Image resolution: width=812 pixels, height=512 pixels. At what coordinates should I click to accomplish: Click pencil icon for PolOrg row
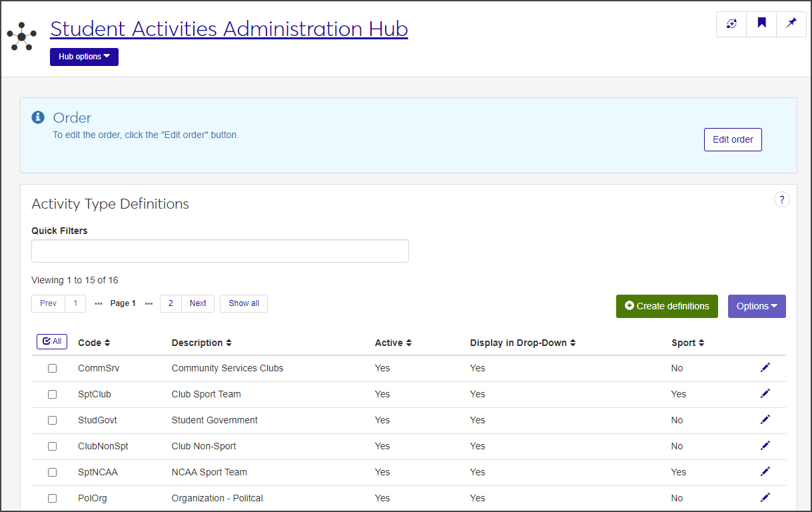[765, 497]
